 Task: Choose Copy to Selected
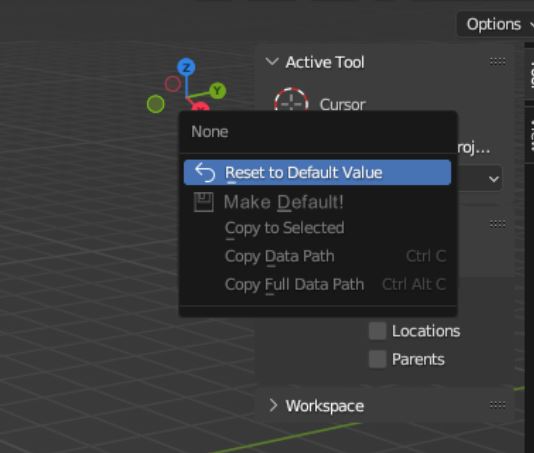(317, 228)
